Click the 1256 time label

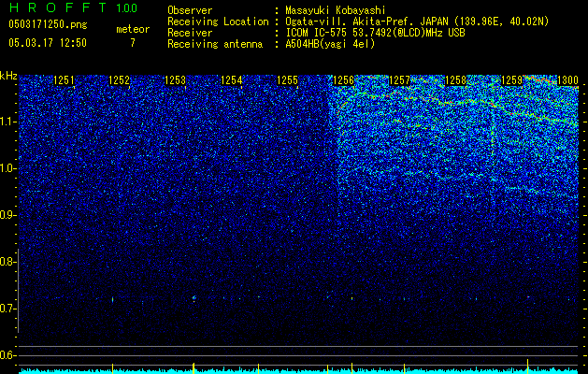[343, 80]
